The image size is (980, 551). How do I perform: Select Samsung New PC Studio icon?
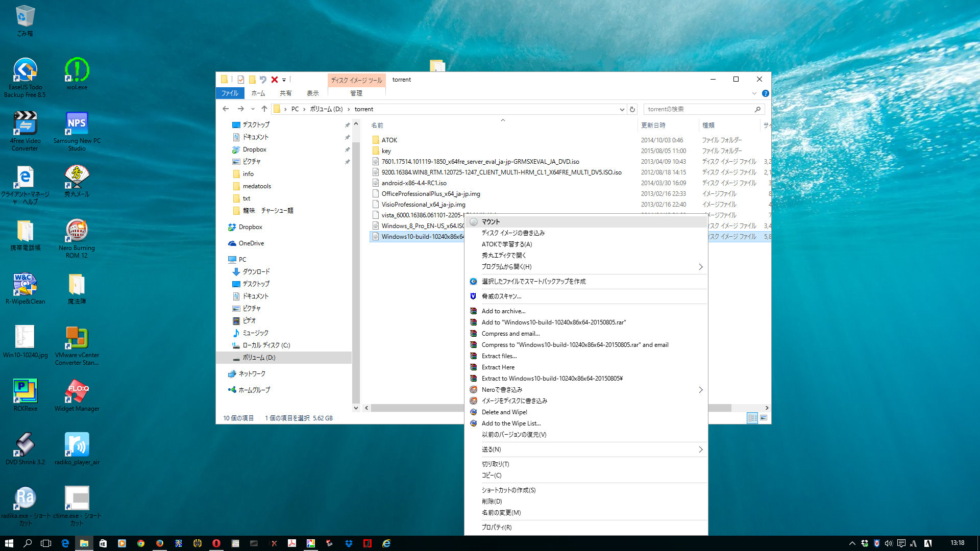pyautogui.click(x=77, y=131)
